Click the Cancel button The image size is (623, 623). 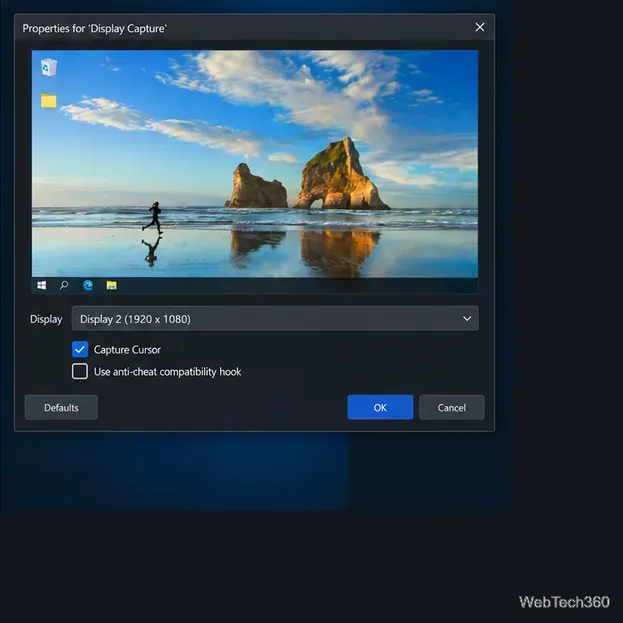point(452,407)
